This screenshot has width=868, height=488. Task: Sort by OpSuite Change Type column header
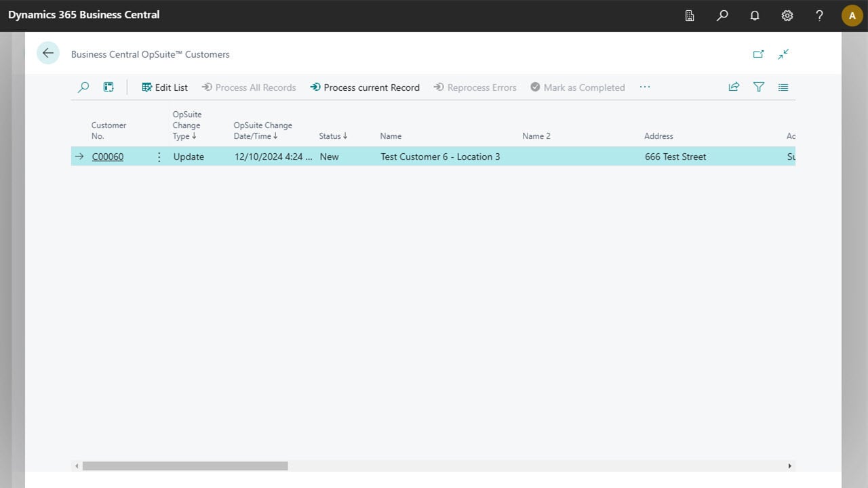(187, 125)
